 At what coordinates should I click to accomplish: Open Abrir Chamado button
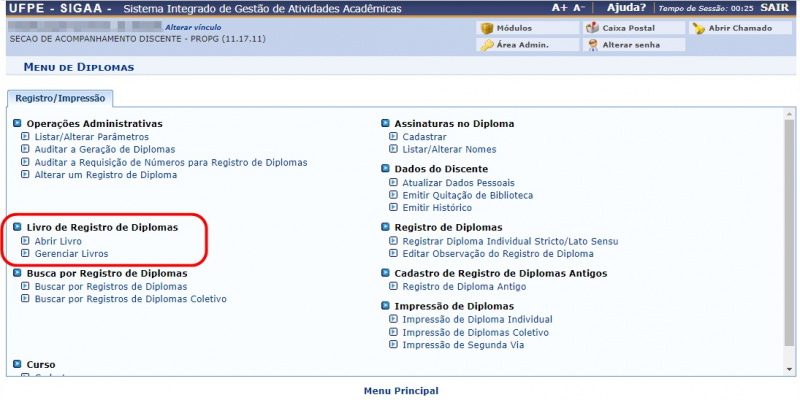(x=740, y=28)
